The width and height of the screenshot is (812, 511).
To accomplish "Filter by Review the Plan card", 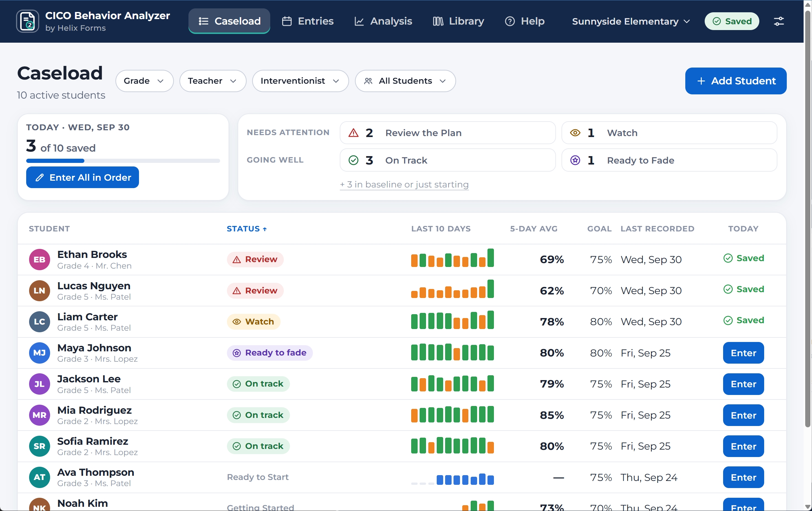I will tap(447, 133).
